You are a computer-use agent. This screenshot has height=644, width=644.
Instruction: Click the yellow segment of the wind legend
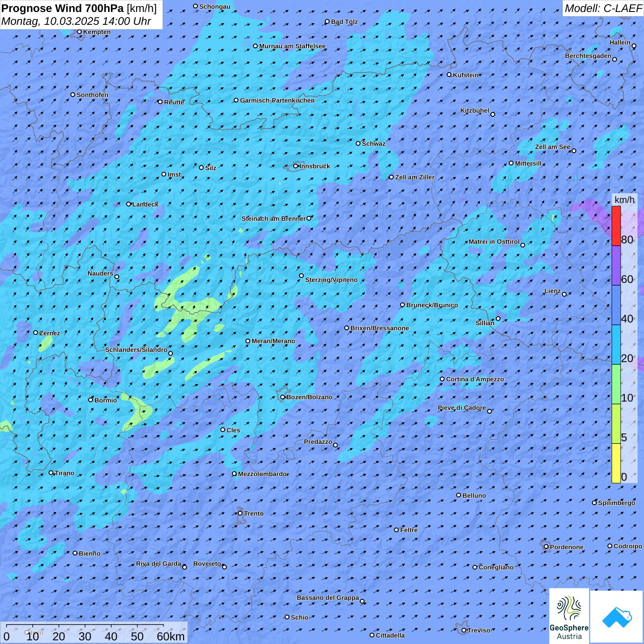(616, 463)
